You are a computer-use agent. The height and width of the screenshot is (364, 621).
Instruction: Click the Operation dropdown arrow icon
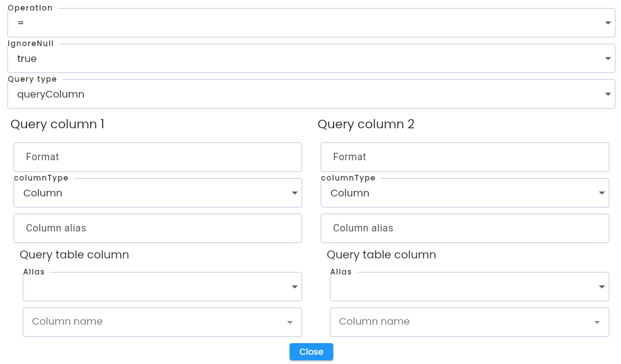(x=608, y=23)
